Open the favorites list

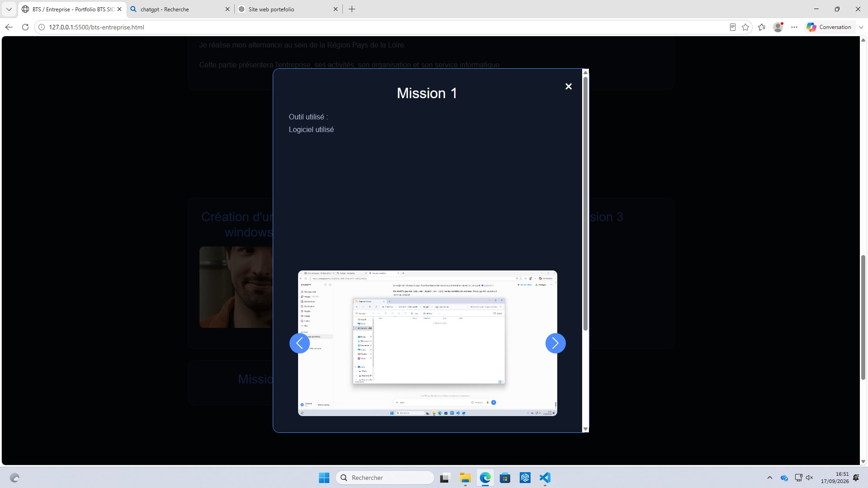click(762, 27)
